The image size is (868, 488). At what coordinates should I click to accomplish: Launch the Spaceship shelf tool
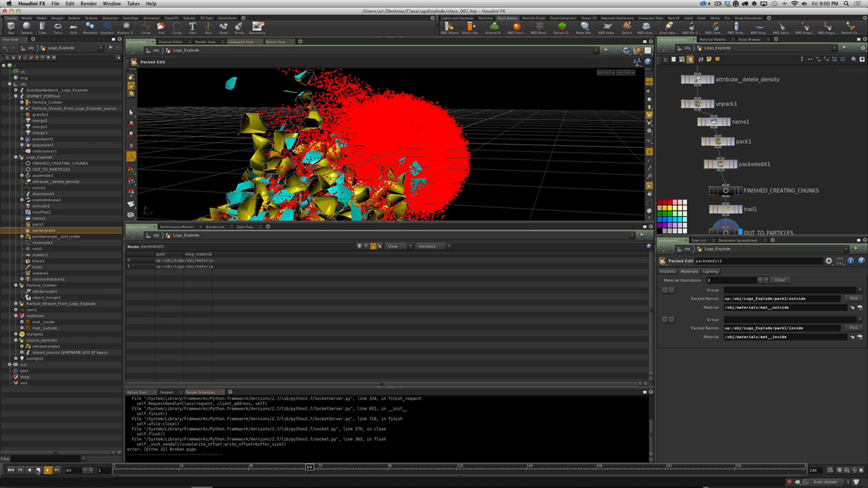[x=257, y=28]
